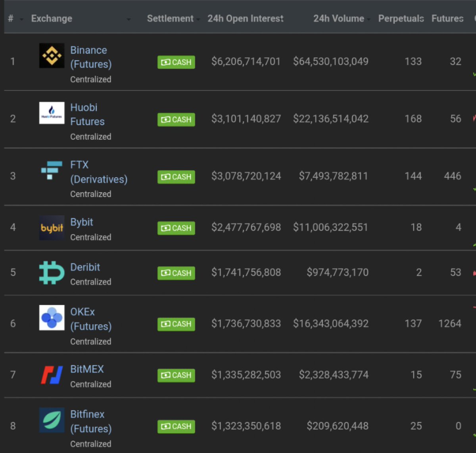Click Binance perpetuals count 133

tap(413, 61)
